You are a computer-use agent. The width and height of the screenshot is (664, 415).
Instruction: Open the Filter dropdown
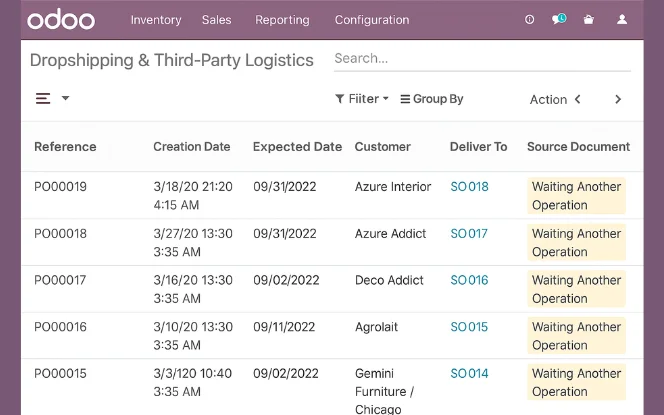362,99
